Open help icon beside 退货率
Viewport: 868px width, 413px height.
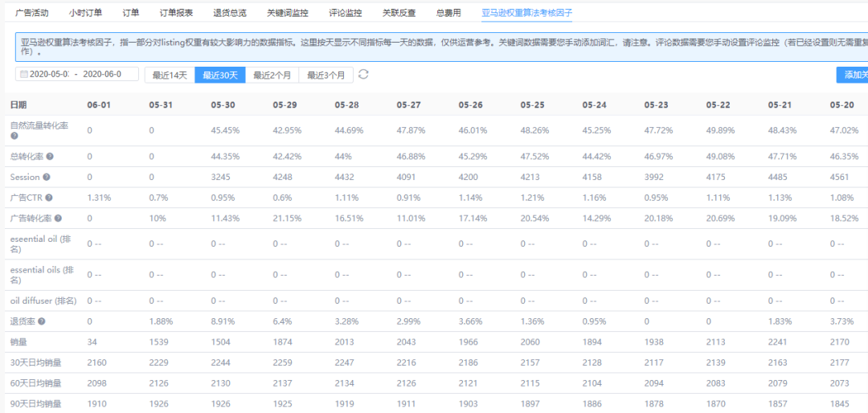pos(42,321)
